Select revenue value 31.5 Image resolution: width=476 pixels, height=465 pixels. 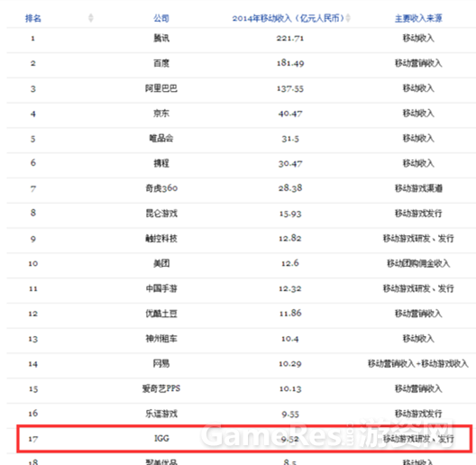tap(290, 139)
